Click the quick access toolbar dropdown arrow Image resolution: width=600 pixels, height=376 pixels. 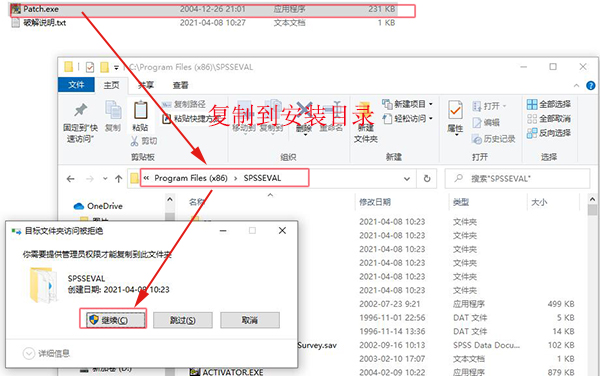pyautogui.click(x=116, y=68)
